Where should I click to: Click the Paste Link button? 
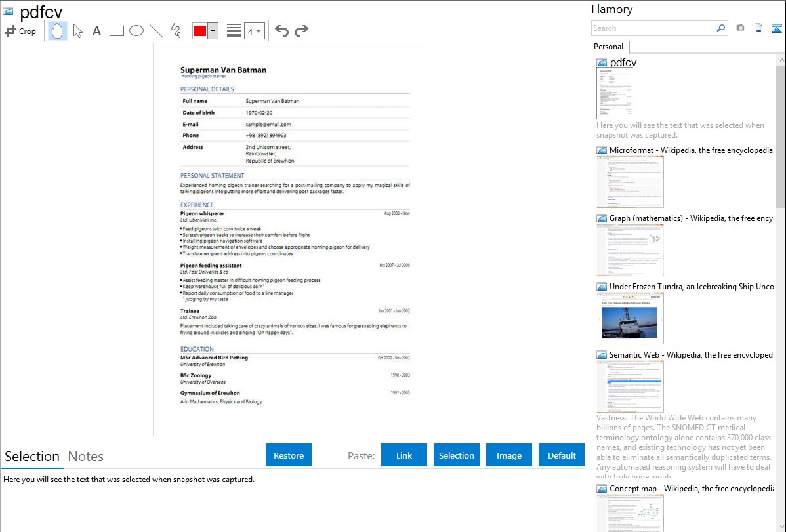tap(404, 455)
